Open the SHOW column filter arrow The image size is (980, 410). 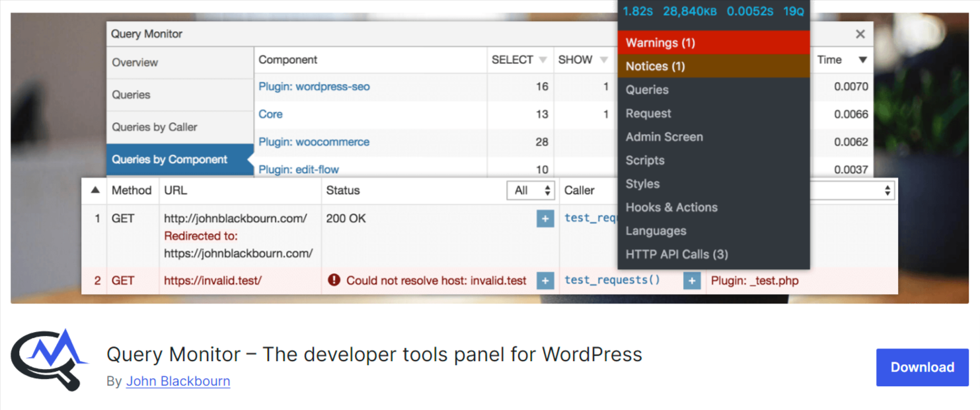pos(603,60)
